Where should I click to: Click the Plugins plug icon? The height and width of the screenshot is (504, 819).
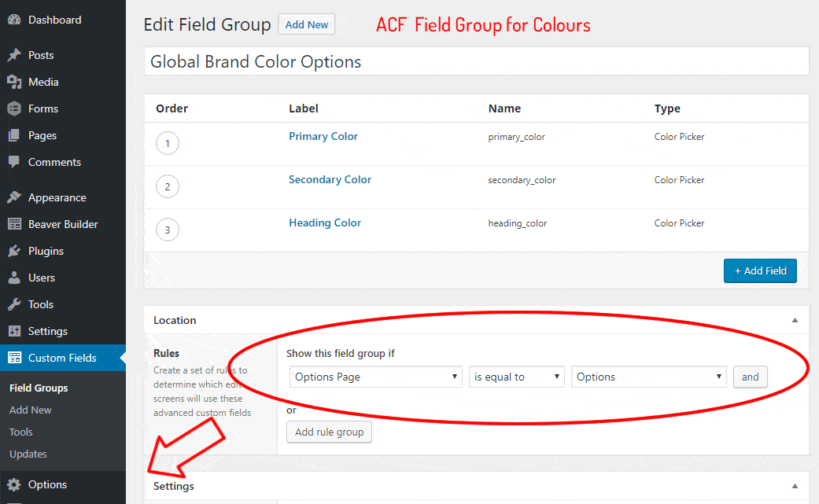click(14, 251)
